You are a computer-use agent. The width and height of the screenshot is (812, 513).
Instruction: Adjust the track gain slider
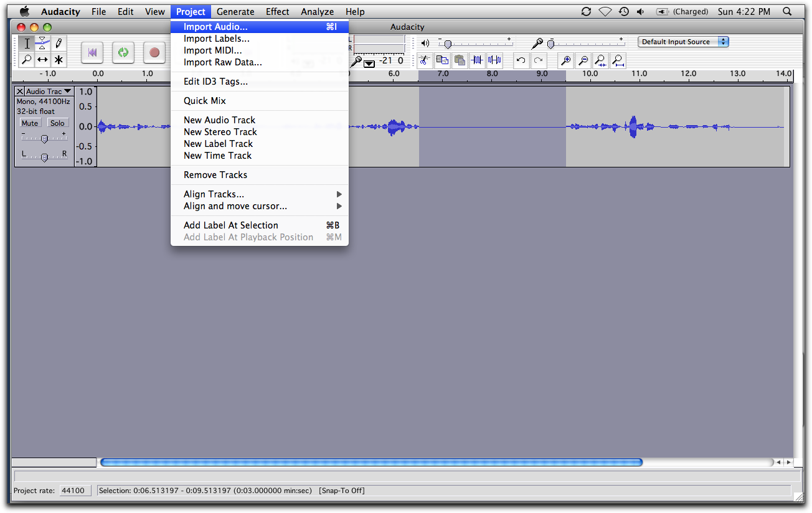[44, 138]
